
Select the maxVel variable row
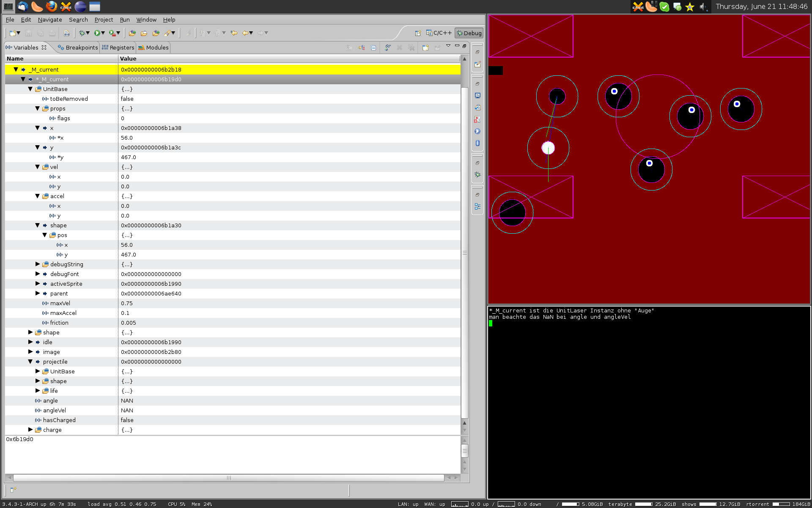(x=233, y=303)
